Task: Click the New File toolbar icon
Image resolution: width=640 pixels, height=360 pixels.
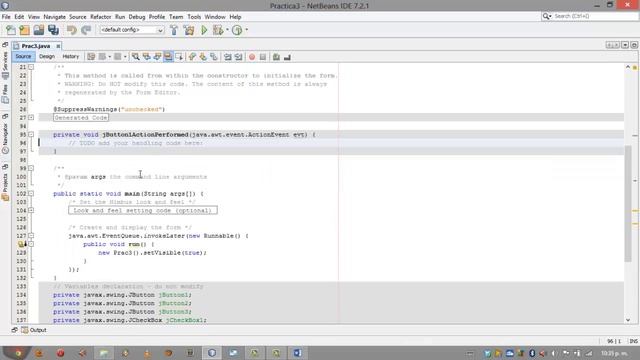Action: [11, 30]
